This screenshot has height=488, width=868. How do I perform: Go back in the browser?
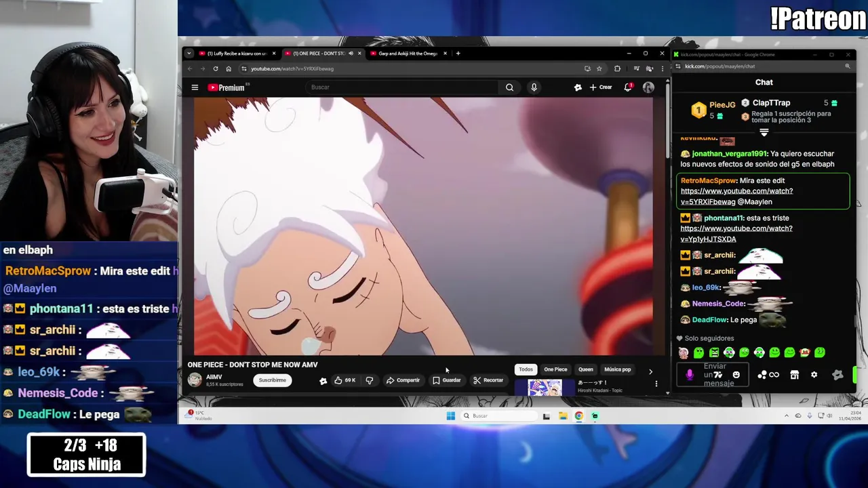pos(190,68)
